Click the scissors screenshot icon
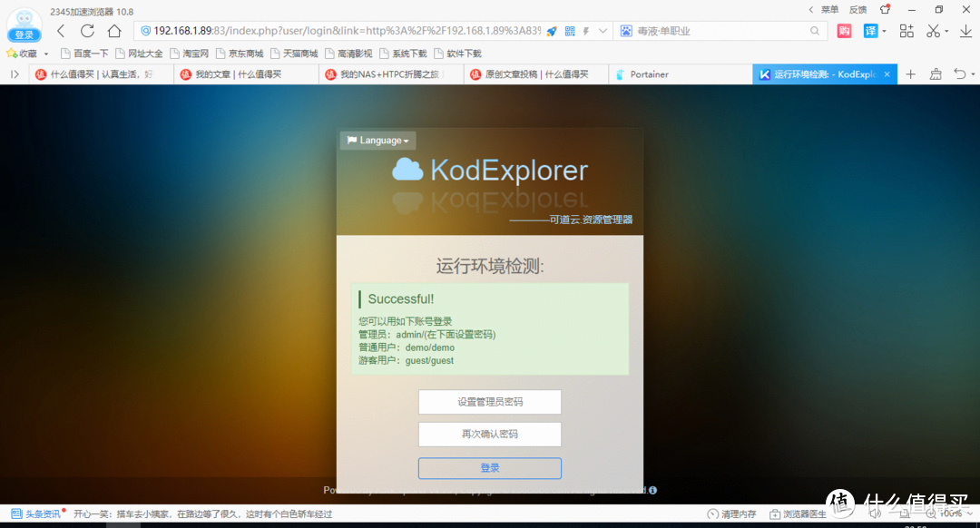This screenshot has width=980, height=528. [933, 31]
